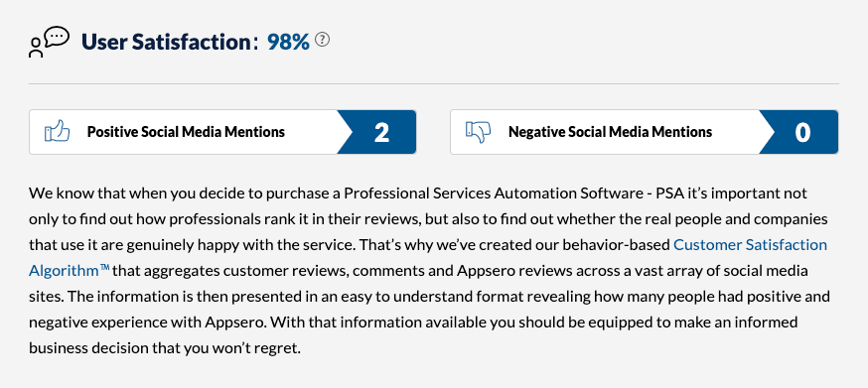Viewport: 868px width, 388px height.
Task: Select the blue badge showing 0 negative mentions
Action: tap(798, 132)
